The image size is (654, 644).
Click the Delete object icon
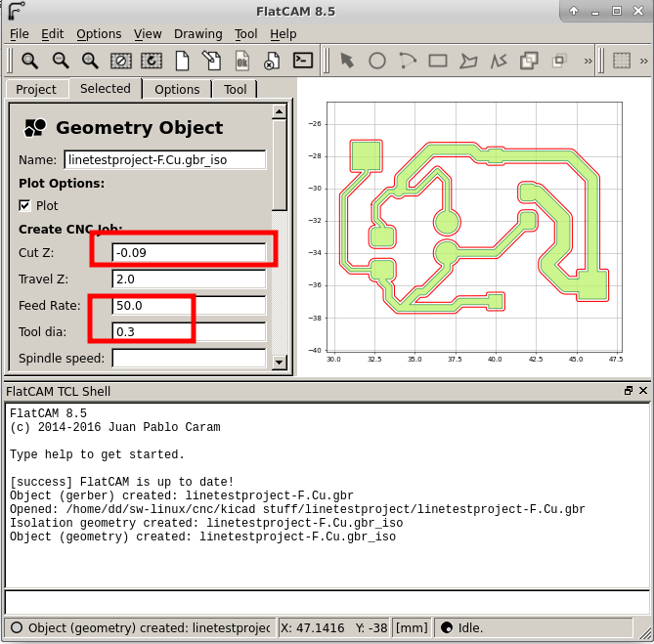point(272,61)
